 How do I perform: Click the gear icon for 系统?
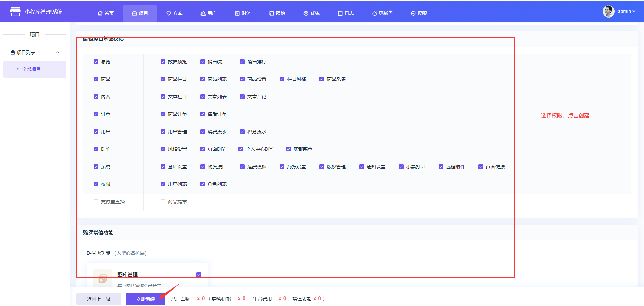pyautogui.click(x=306, y=13)
